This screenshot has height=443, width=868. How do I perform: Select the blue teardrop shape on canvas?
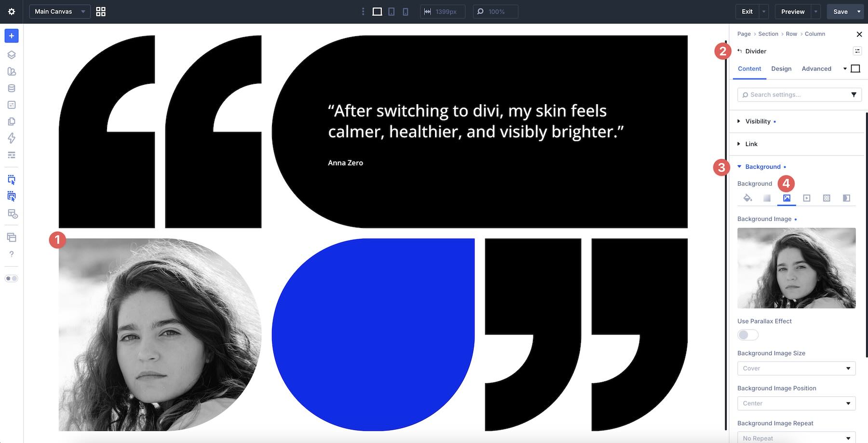click(x=373, y=335)
